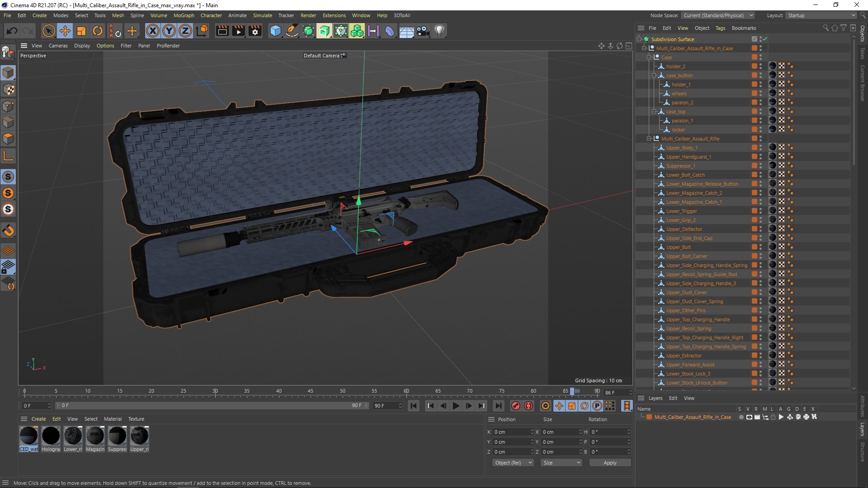Click Make Editable icon in left palette
The width and height of the screenshot is (868, 488).
(x=8, y=53)
